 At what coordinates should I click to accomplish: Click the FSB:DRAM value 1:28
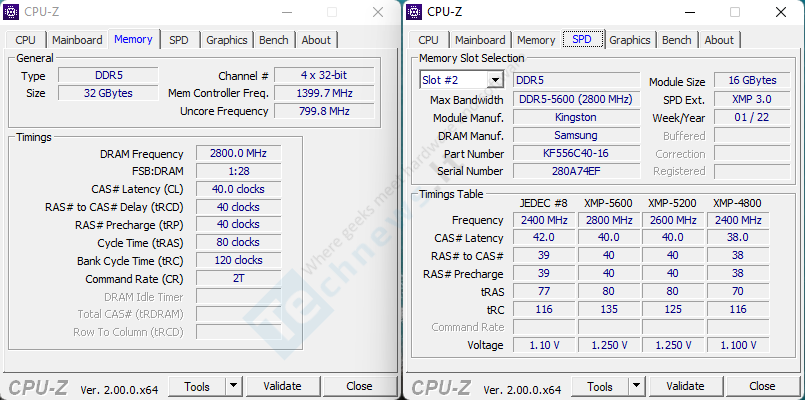pyautogui.click(x=238, y=171)
